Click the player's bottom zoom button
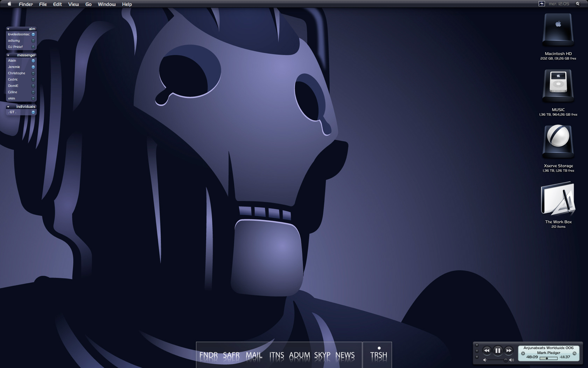Screen dimensions: 588x368 [477, 357]
